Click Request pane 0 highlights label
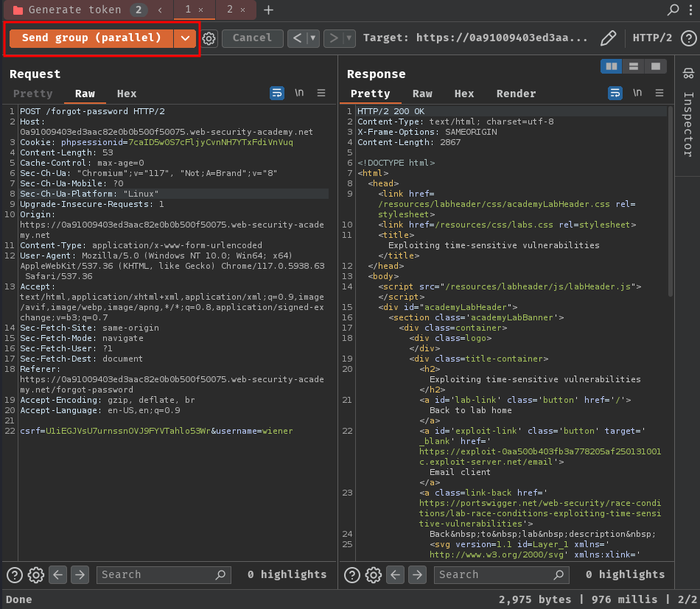The width and height of the screenshot is (700, 609). click(x=287, y=574)
